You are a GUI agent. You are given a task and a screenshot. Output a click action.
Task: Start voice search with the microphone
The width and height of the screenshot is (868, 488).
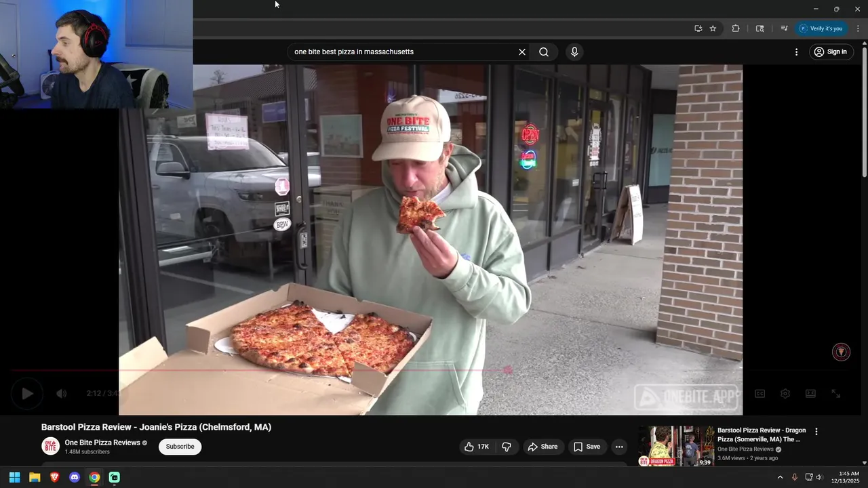click(574, 52)
